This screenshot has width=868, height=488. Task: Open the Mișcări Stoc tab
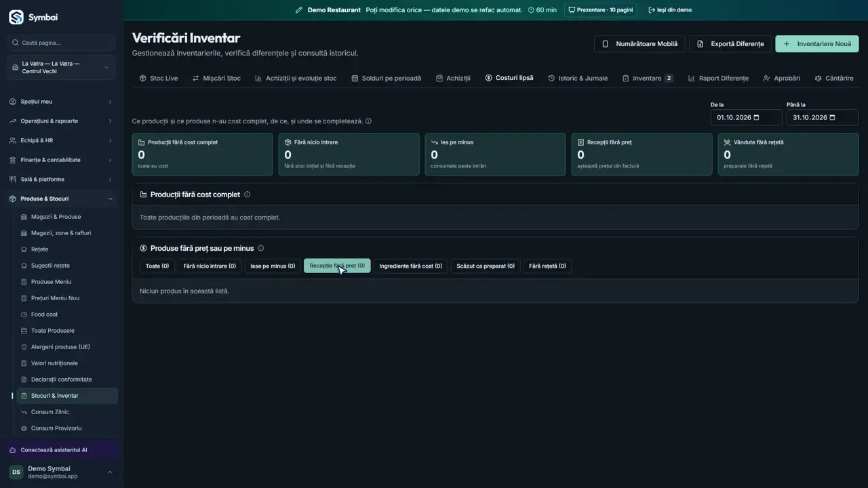pyautogui.click(x=216, y=79)
